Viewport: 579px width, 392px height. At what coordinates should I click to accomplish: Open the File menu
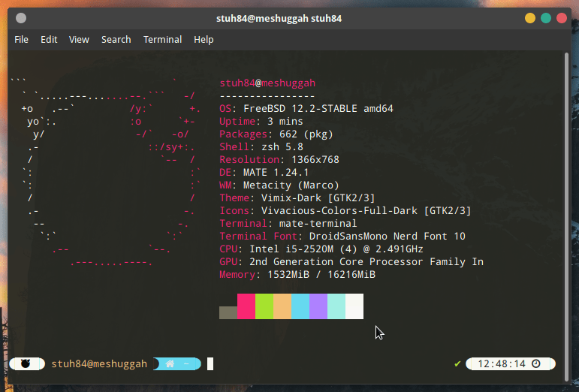tap(21, 40)
